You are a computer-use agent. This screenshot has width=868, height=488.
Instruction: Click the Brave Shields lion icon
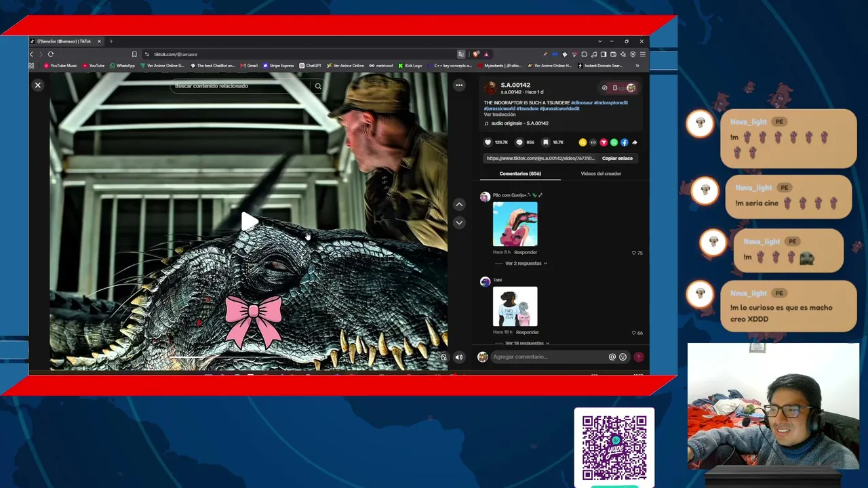(477, 54)
